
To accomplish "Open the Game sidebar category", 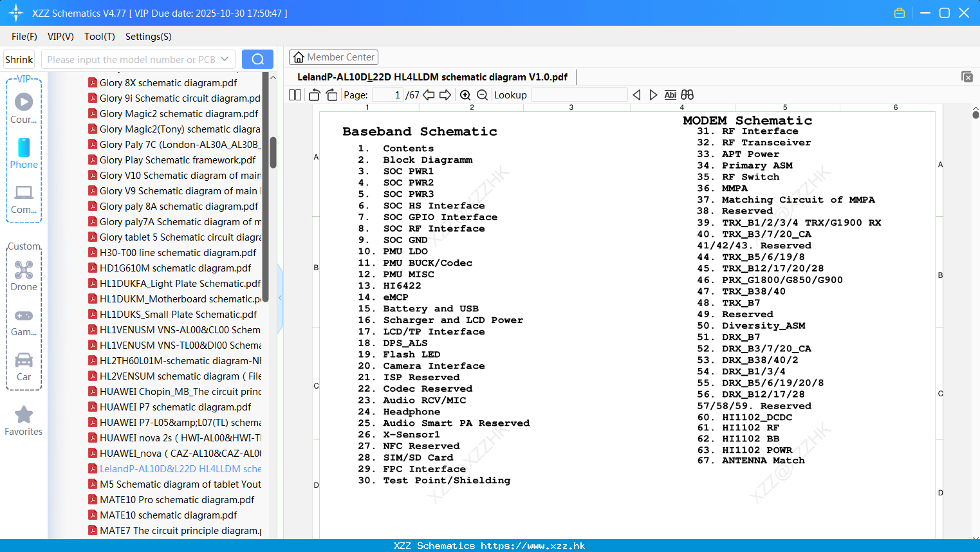I will coord(24,322).
